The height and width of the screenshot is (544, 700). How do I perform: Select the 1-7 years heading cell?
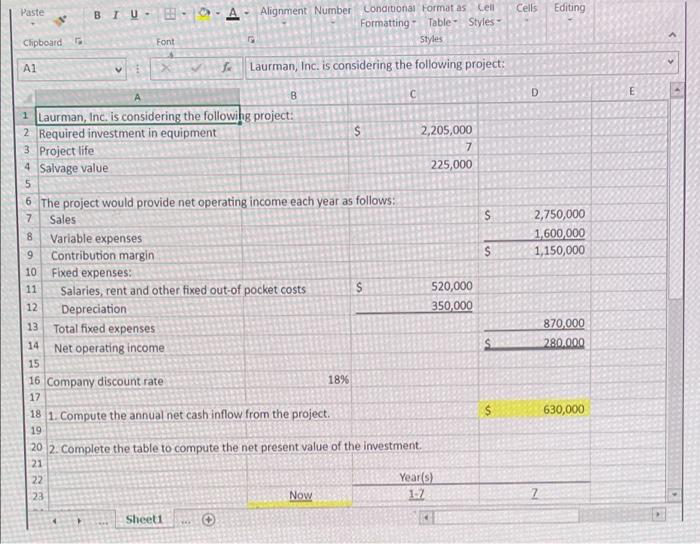pos(416,494)
